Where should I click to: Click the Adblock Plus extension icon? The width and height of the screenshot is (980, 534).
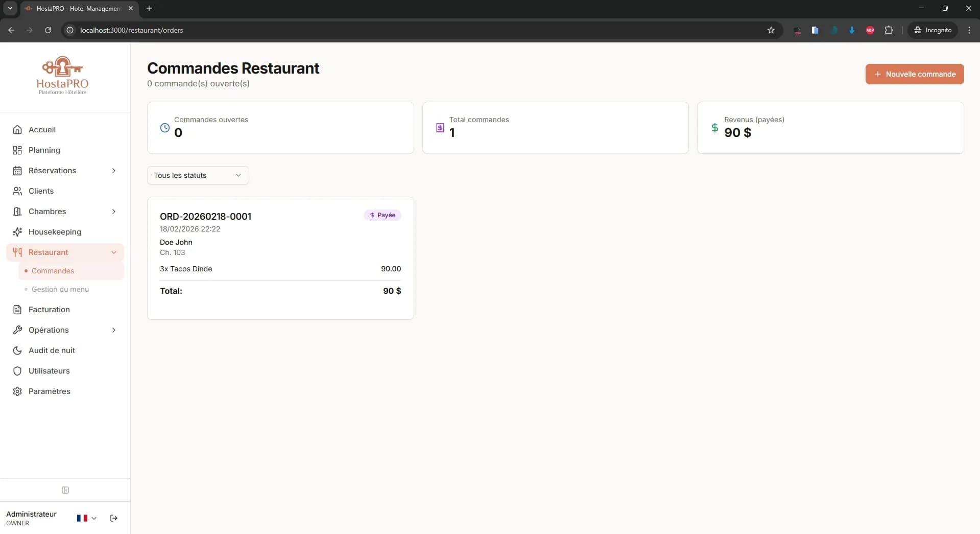[x=870, y=30]
